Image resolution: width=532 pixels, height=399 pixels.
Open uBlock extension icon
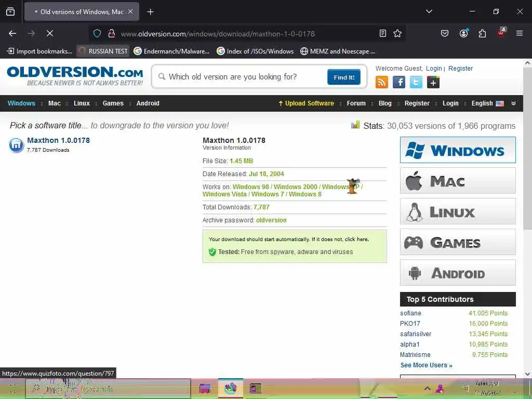501,33
